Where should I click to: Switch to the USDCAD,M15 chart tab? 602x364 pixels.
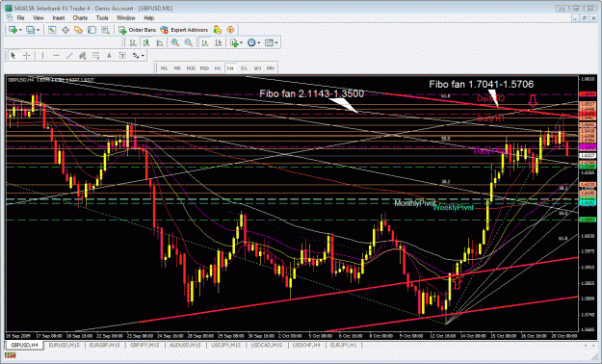coord(267,345)
